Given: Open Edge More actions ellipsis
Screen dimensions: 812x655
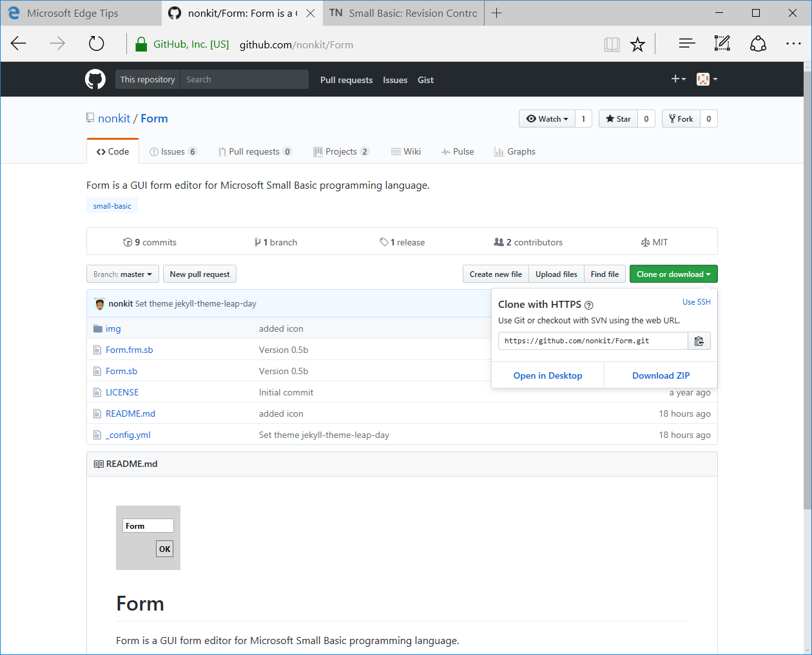Looking at the screenshot, I should point(793,44).
